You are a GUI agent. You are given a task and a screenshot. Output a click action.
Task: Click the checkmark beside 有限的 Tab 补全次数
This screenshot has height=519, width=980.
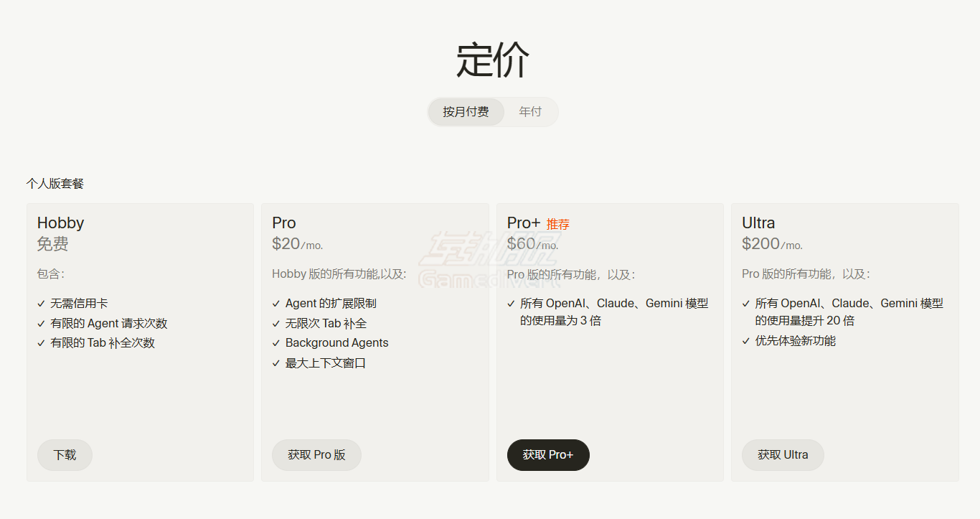coord(41,343)
